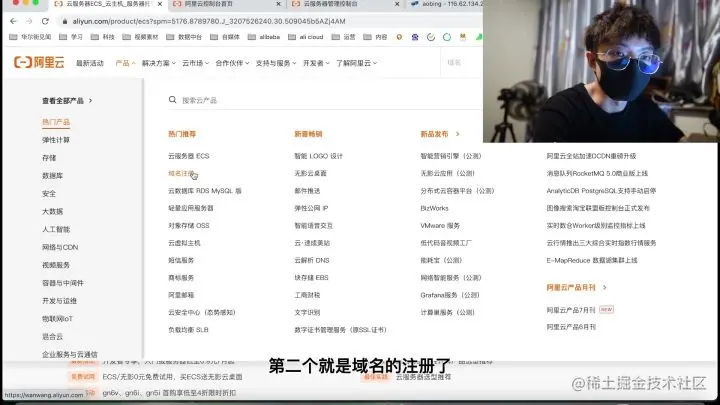Image resolution: width=720 pixels, height=405 pixels.
Task: Open the BizWorks product link
Action: (x=434, y=208)
